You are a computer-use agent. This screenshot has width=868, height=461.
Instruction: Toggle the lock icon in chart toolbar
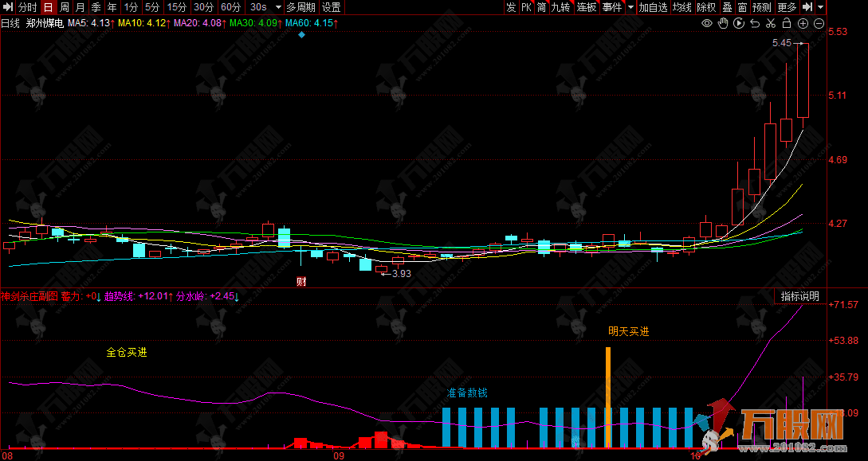tap(787, 24)
